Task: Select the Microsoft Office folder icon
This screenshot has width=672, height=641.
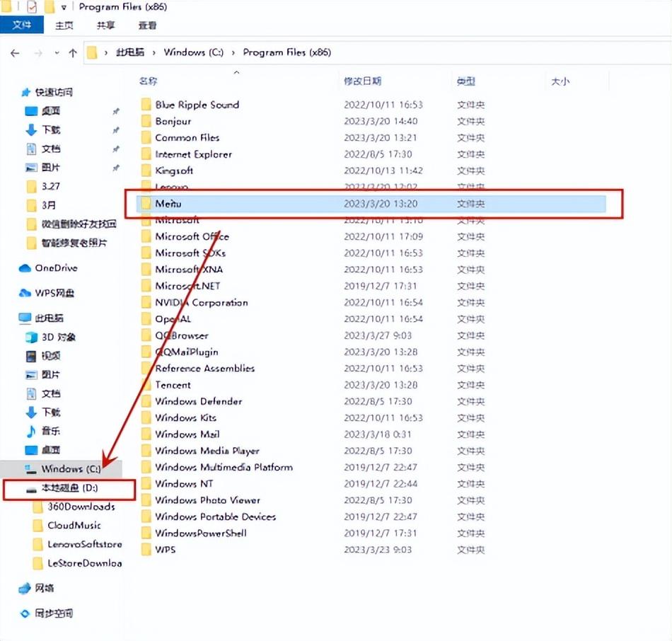Action: [146, 236]
